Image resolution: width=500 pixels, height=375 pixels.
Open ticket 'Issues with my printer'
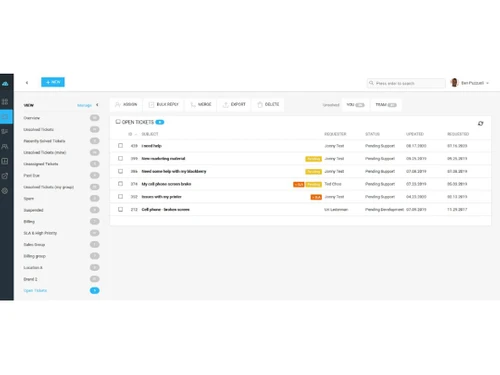pos(161,197)
